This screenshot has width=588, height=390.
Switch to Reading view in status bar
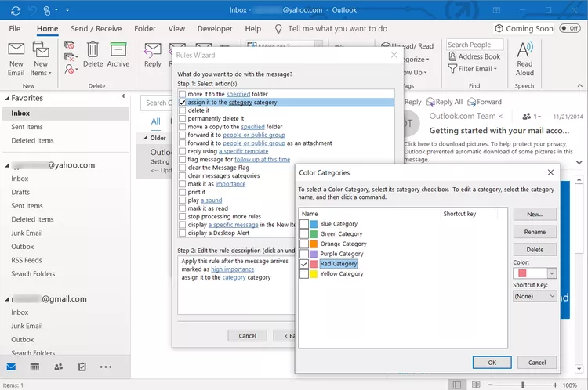[x=476, y=385]
